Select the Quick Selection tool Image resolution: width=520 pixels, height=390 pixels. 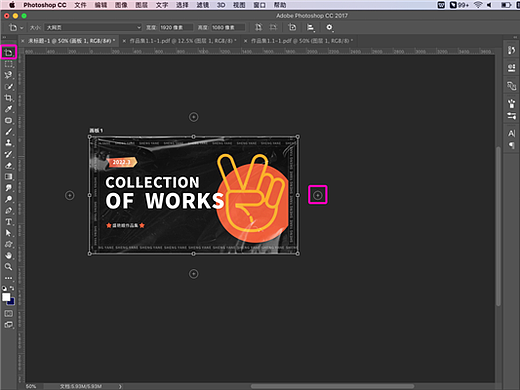click(9, 87)
